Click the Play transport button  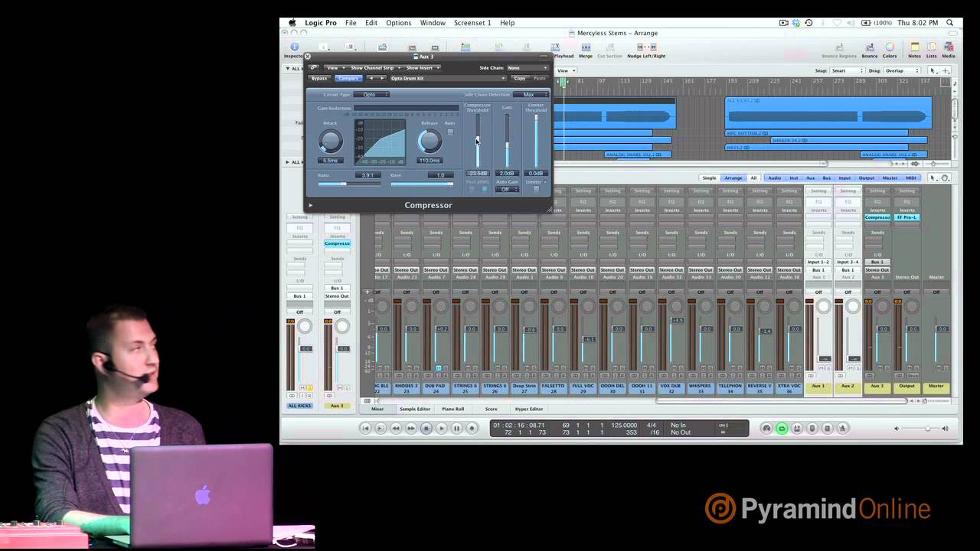(x=441, y=429)
